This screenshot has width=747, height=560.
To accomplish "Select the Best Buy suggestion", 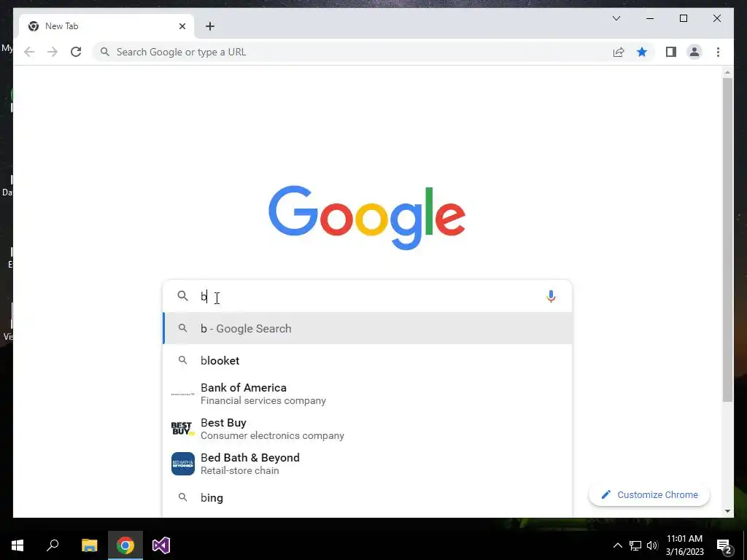I will tap(368, 429).
